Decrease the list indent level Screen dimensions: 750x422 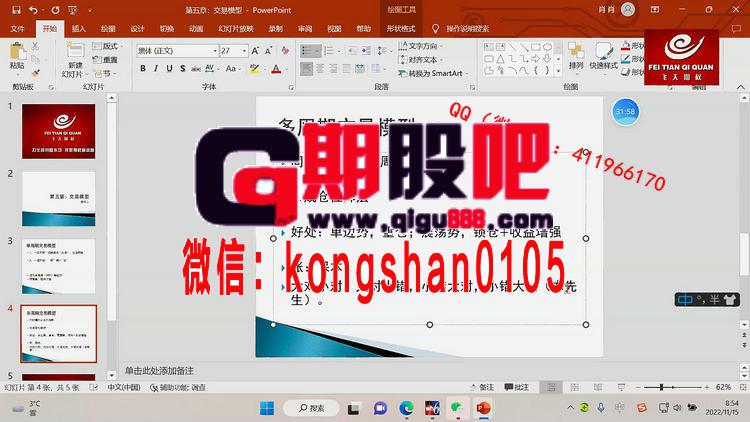(x=352, y=51)
